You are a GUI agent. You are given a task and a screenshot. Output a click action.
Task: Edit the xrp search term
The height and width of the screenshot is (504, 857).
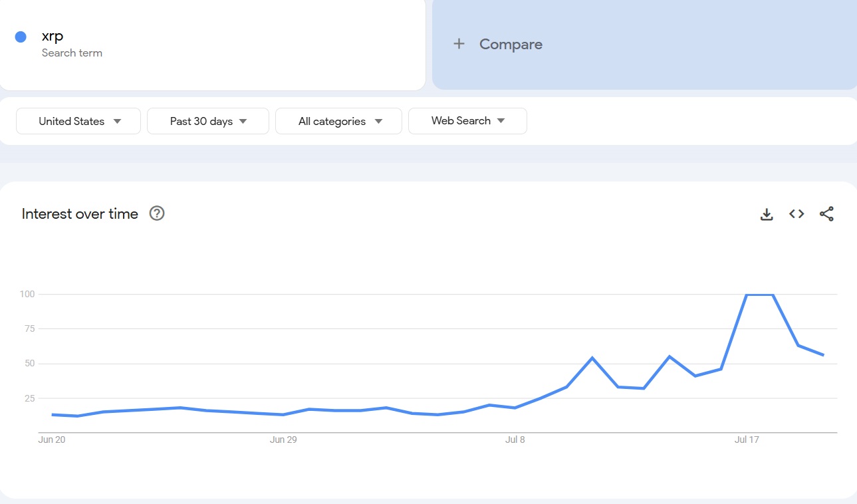click(53, 37)
